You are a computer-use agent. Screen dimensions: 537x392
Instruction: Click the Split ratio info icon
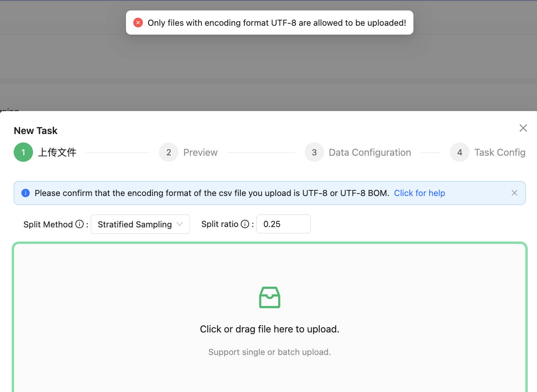click(245, 224)
